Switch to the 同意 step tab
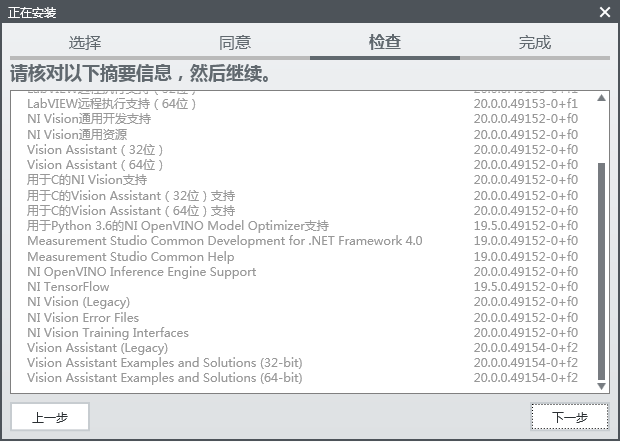The height and width of the screenshot is (442, 620). 235,43
